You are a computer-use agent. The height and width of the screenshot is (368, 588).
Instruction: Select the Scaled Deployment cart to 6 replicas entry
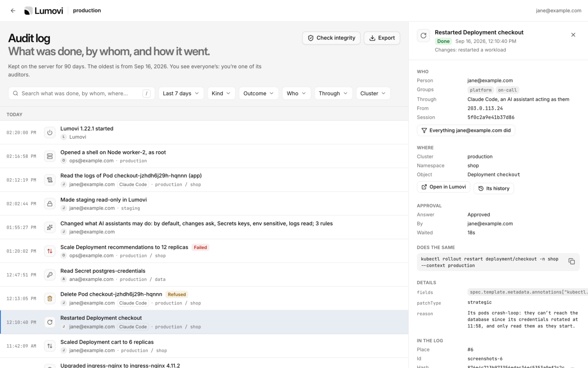pyautogui.click(x=204, y=346)
